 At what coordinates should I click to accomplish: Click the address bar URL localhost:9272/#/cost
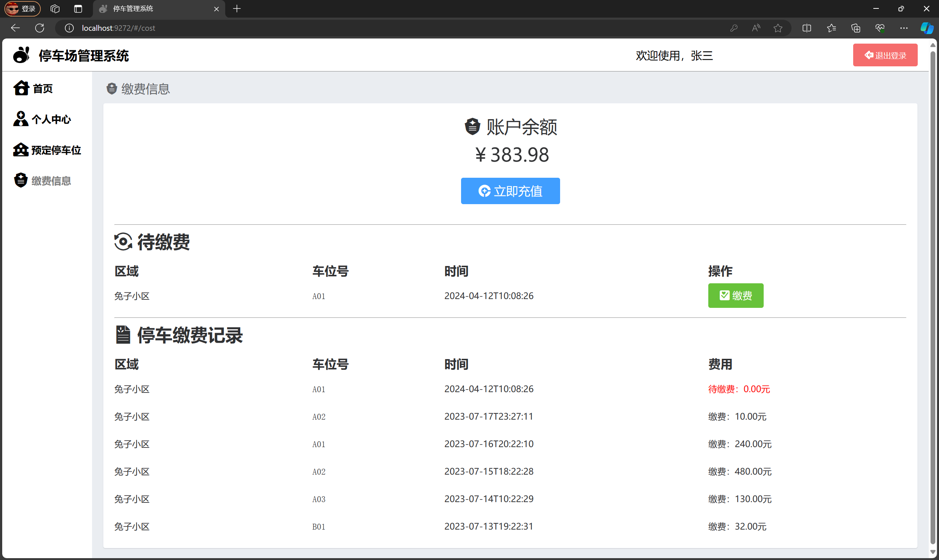tap(118, 28)
